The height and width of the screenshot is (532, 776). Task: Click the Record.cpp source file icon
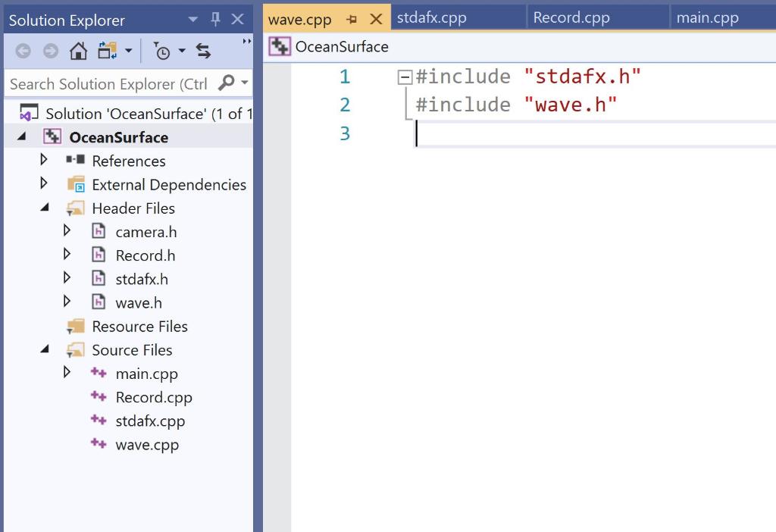click(x=99, y=397)
